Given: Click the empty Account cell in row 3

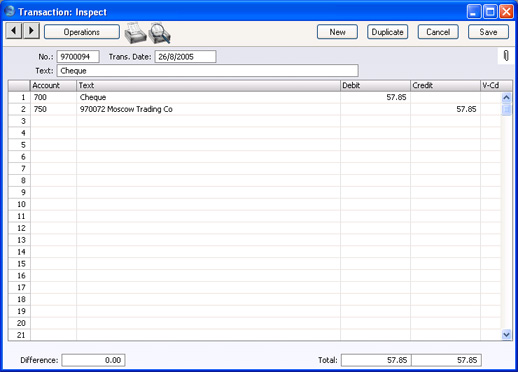Looking at the screenshot, I should [53, 121].
